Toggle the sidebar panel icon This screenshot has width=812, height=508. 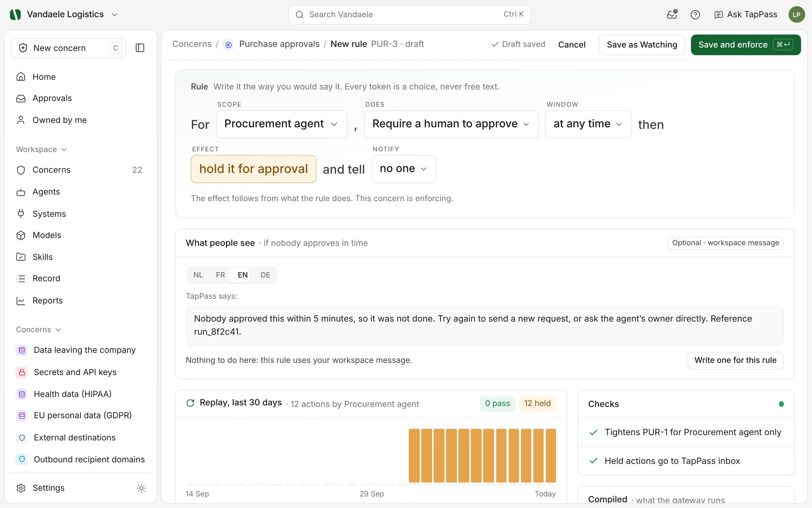point(140,48)
